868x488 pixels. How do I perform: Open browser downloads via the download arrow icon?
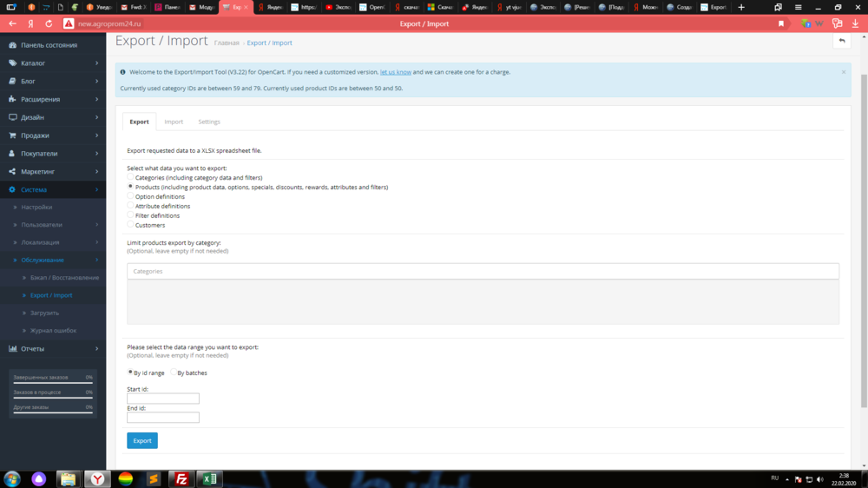click(x=855, y=23)
